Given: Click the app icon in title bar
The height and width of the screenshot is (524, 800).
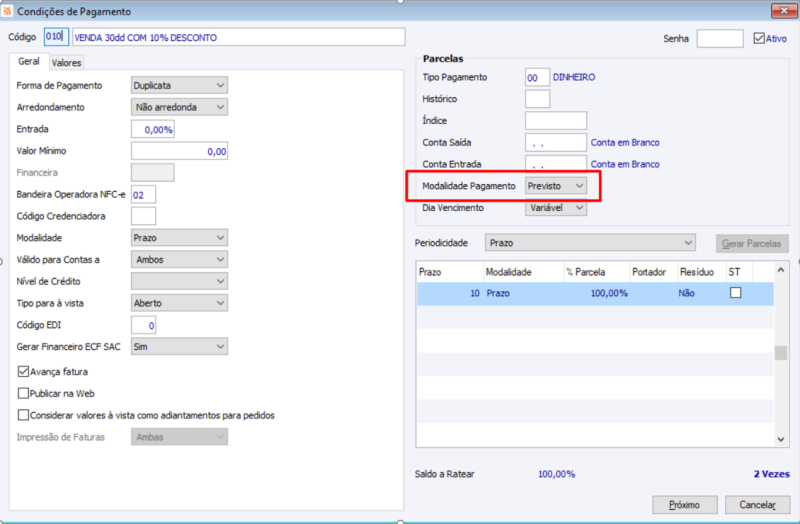Looking at the screenshot, I should (7, 11).
